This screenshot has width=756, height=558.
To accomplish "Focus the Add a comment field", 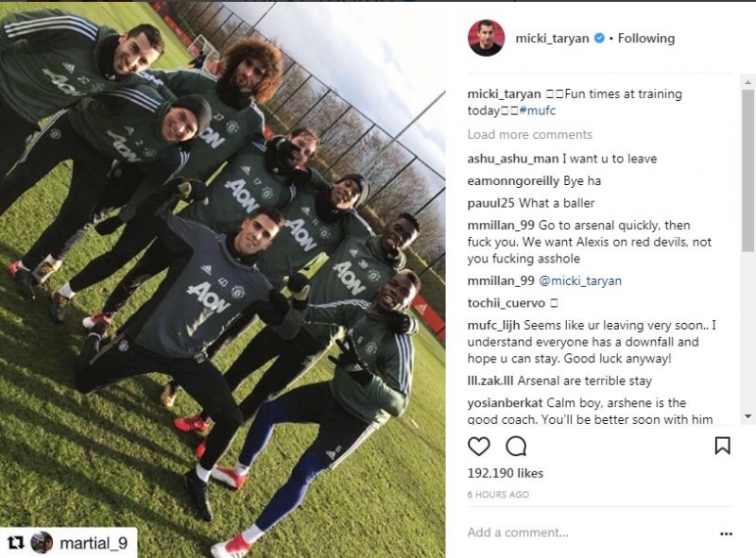I will point(588,533).
